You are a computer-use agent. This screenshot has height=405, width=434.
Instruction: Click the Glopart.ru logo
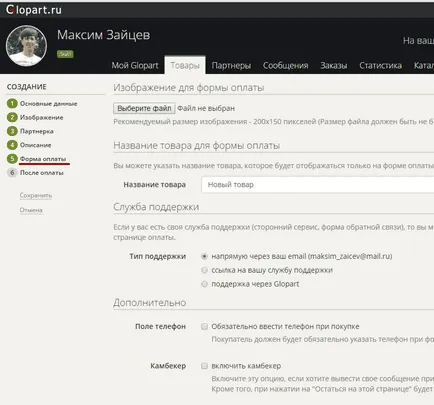click(34, 10)
